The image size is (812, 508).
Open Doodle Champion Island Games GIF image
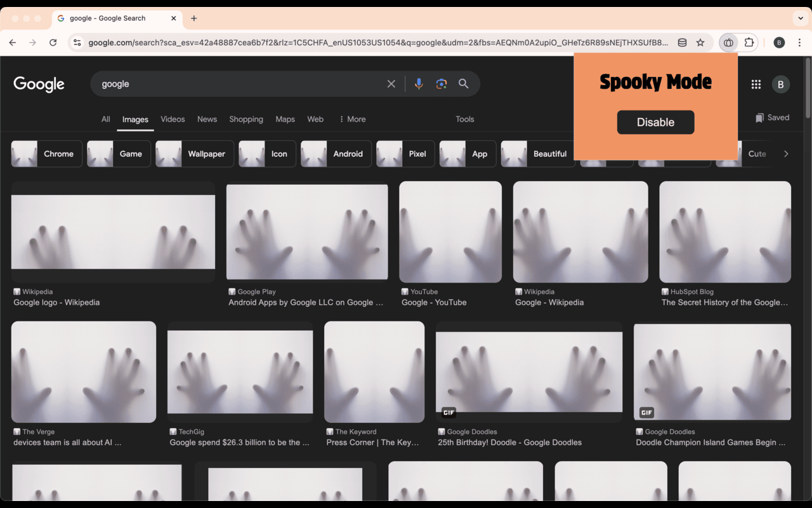[x=712, y=372]
